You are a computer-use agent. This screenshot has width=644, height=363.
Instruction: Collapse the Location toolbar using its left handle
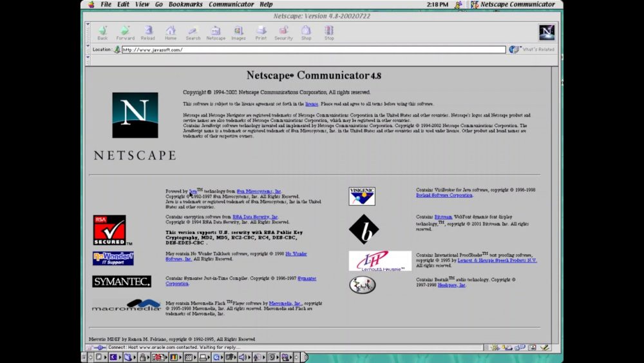[x=88, y=50]
